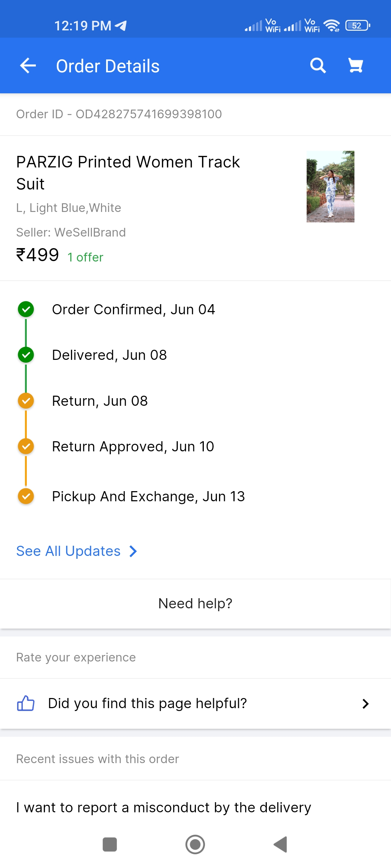Viewport: 391px width, 868px height.
Task: Tap the Pickup And Exchange orange checkmark
Action: point(26,496)
